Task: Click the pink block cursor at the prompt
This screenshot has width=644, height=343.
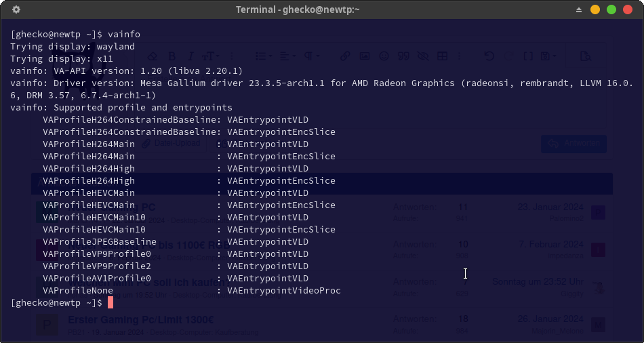Action: click(x=110, y=303)
